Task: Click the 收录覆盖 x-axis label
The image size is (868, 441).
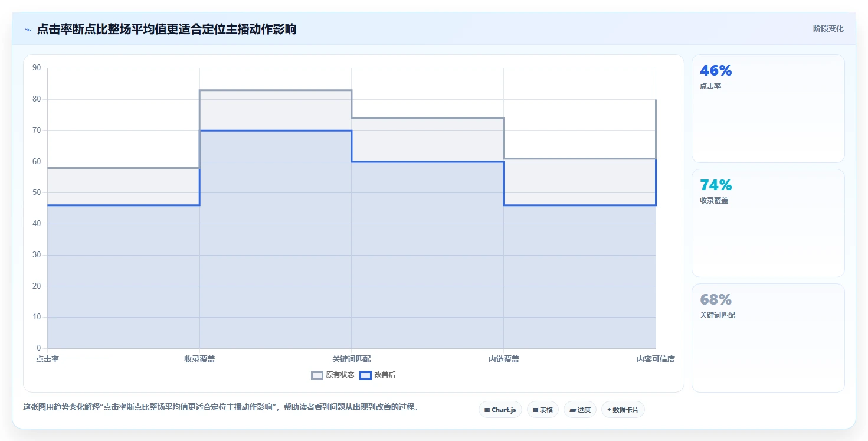Action: coord(199,359)
